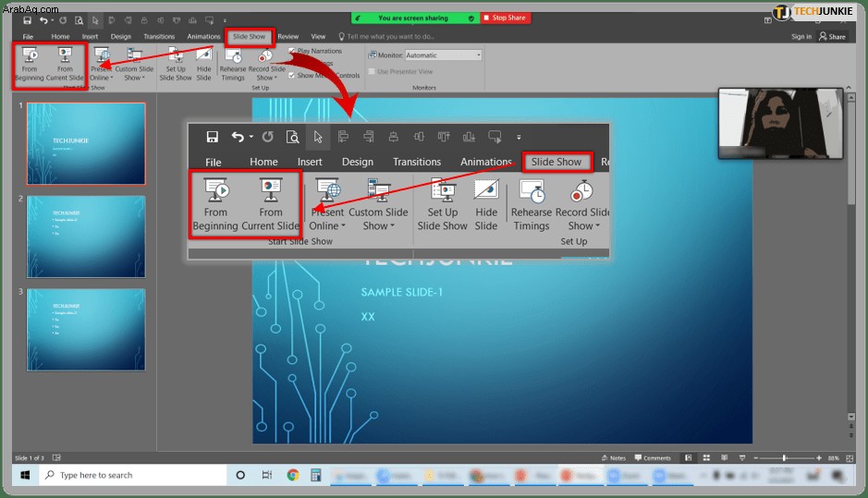The width and height of the screenshot is (868, 498).
Task: Start show From Beginning in main ribbon
Action: coord(30,64)
